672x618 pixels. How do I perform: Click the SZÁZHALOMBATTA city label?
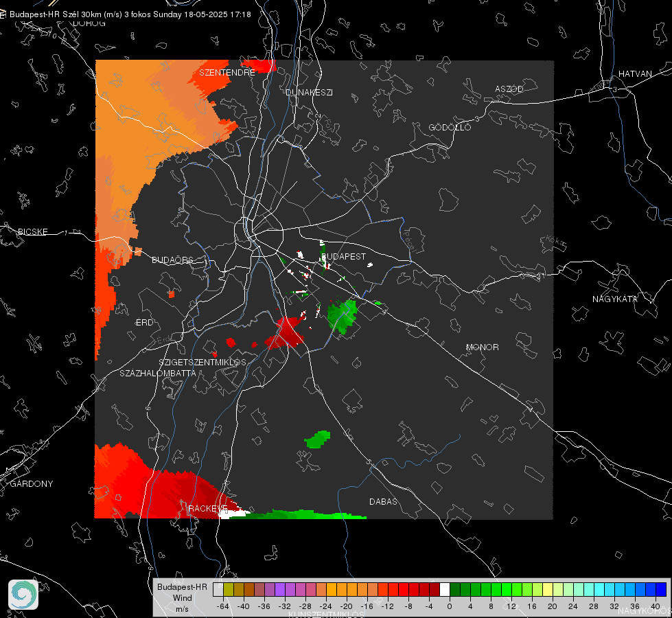pos(158,373)
